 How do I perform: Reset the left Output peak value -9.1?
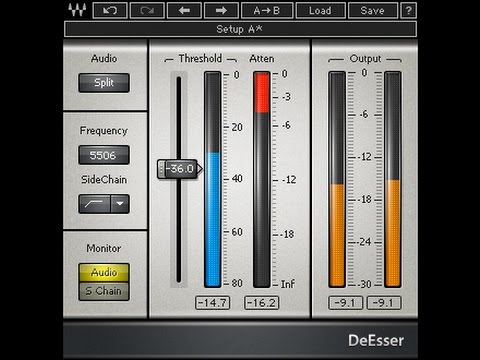pos(346,303)
